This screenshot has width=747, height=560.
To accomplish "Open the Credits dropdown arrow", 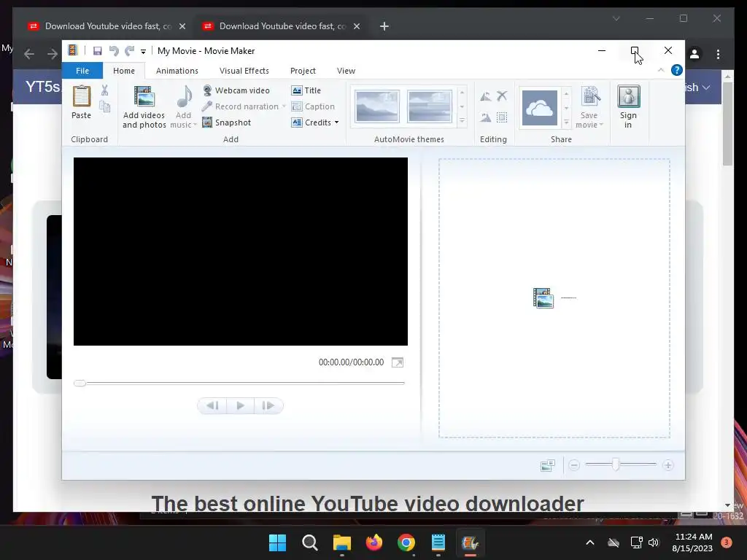I will click(x=337, y=122).
